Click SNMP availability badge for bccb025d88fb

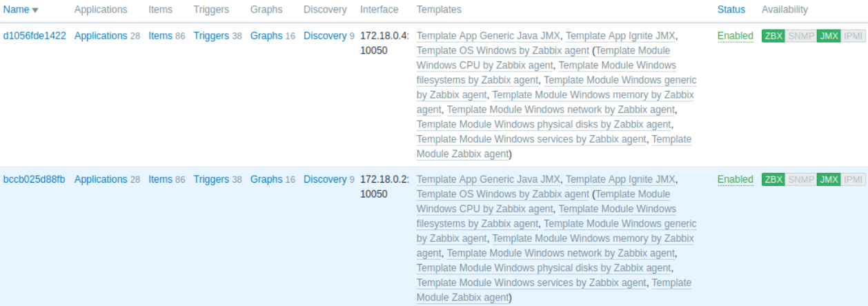[801, 179]
